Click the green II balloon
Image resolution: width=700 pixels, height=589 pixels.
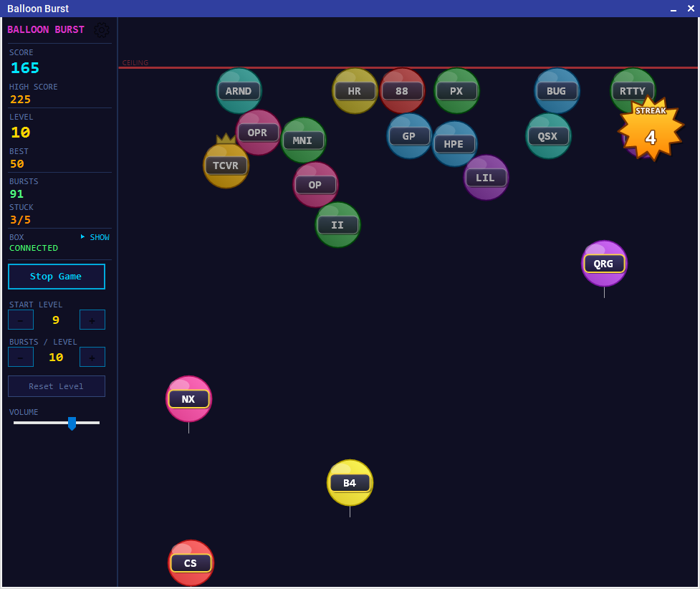point(338,225)
